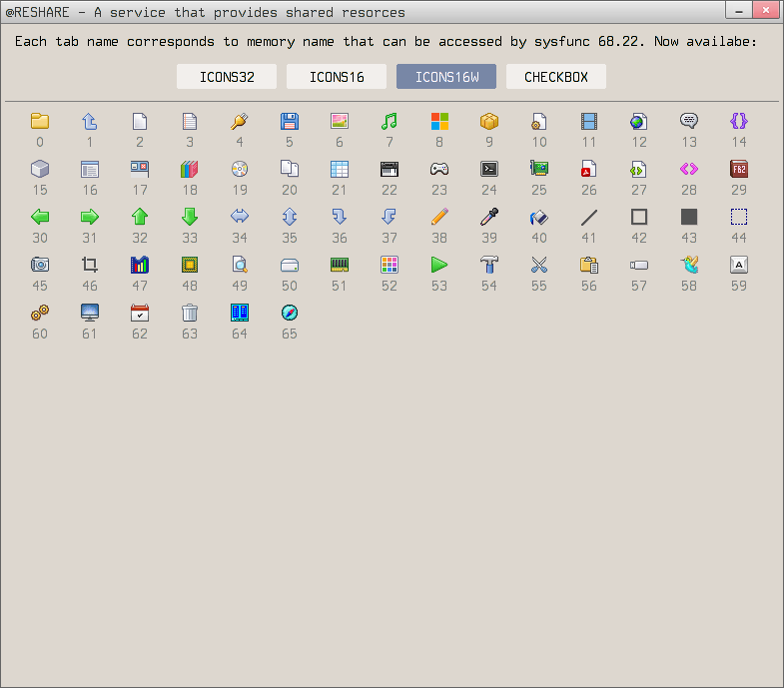Select the dotted selection rectangle icon 44

click(739, 217)
